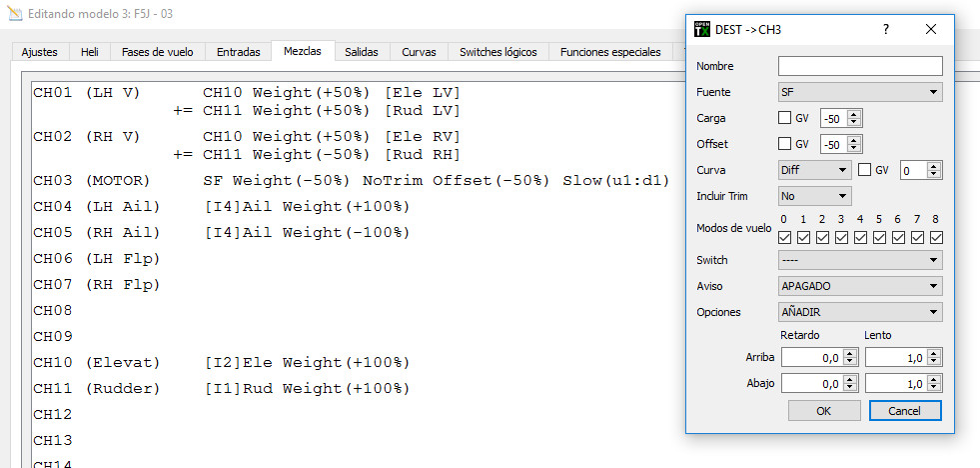Enable the GV checkbox for Carga
Image resolution: width=980 pixels, height=468 pixels.
(x=785, y=118)
